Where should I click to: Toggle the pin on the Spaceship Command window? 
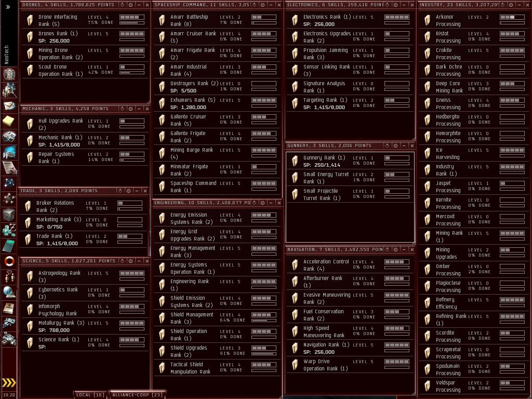point(262,5)
